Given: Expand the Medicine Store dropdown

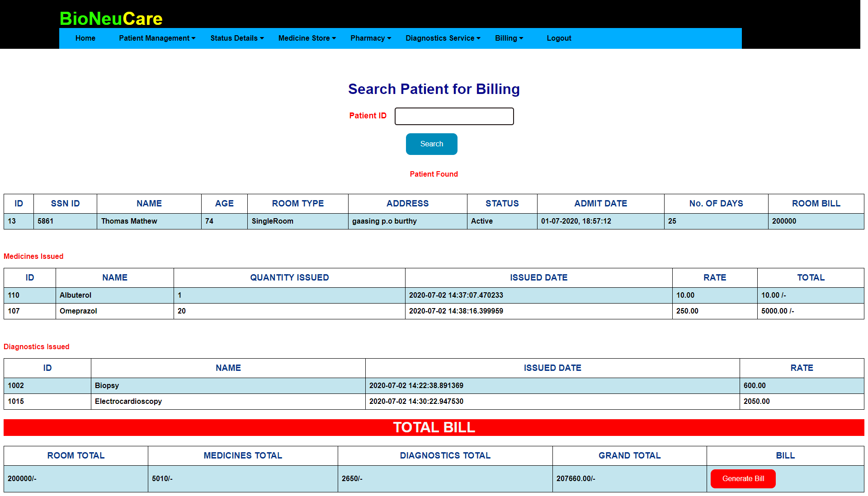Looking at the screenshot, I should 307,38.
